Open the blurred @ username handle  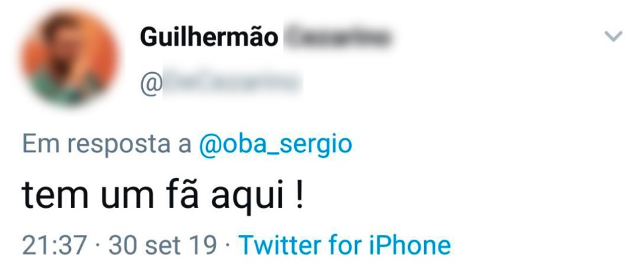pyautogui.click(x=221, y=83)
